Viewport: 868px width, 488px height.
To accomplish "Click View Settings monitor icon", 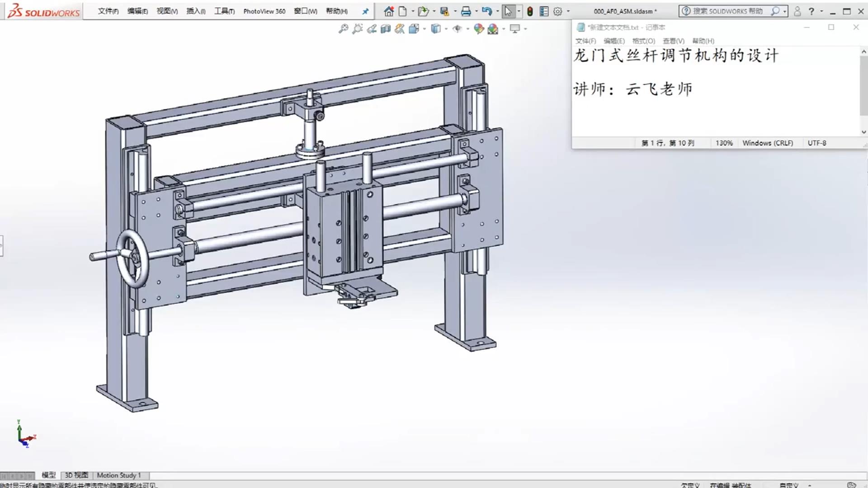I will pyautogui.click(x=514, y=29).
